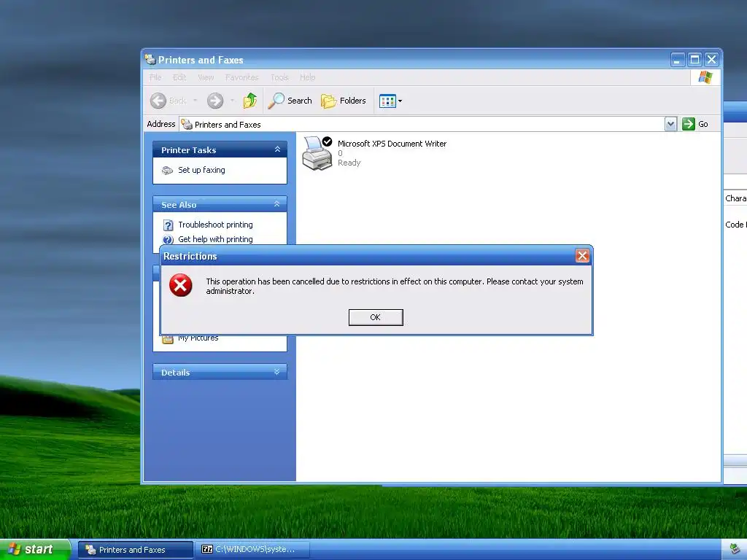Expand the Address bar dropdown

point(670,124)
